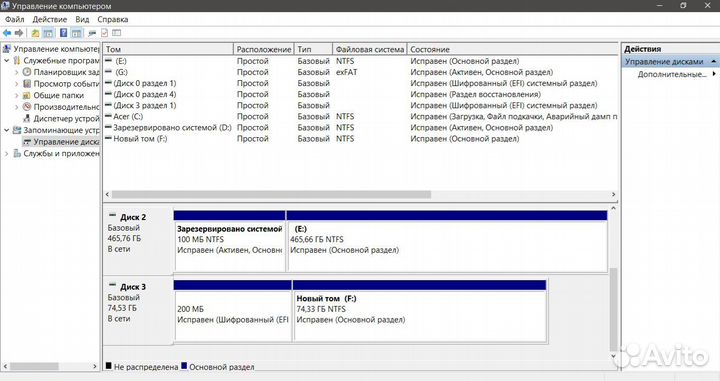
Task: Click volume list horizontal scrollbar thumb
Action: [x=271, y=195]
